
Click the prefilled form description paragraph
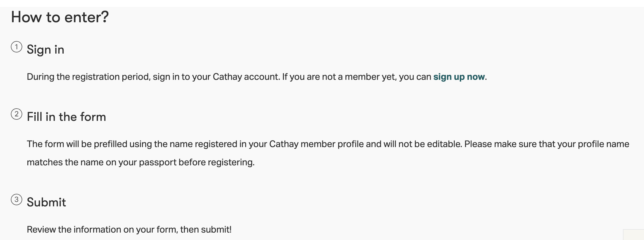click(328, 153)
